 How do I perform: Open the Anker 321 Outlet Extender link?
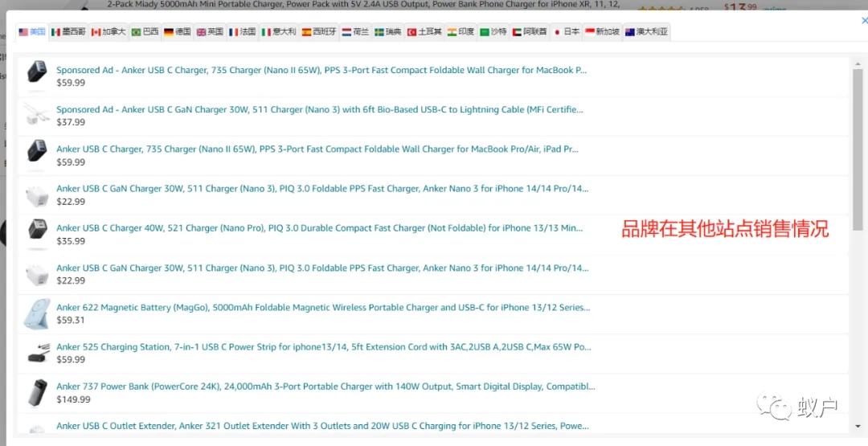(323, 426)
